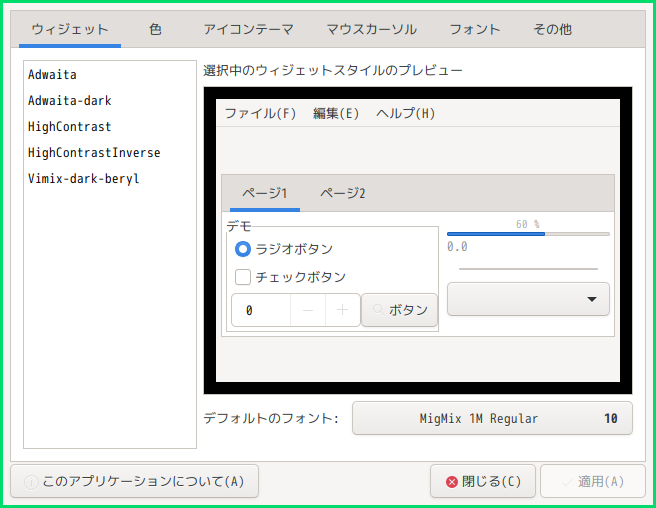The image size is (656, 508).
Task: Click the ボタン demo button in the preview
Action: [x=399, y=310]
